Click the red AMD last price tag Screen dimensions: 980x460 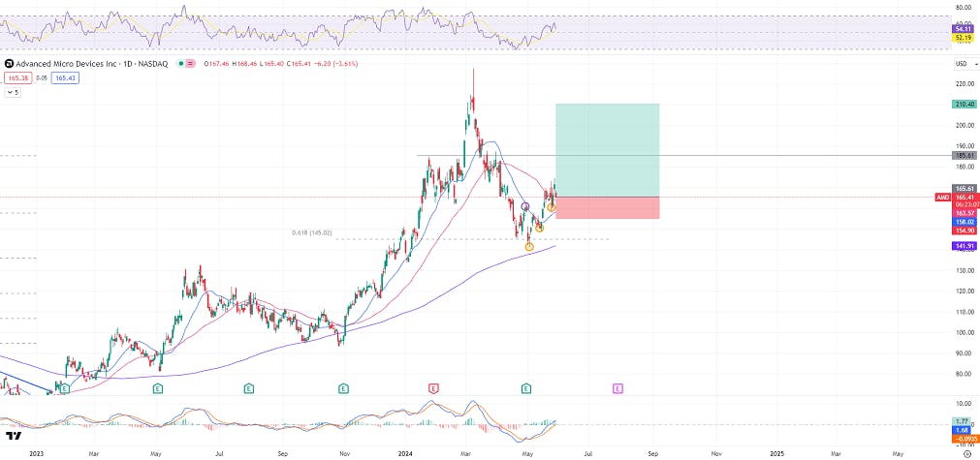point(943,198)
